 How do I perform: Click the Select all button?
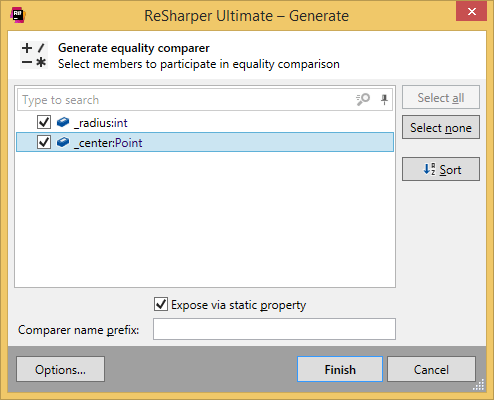(441, 97)
